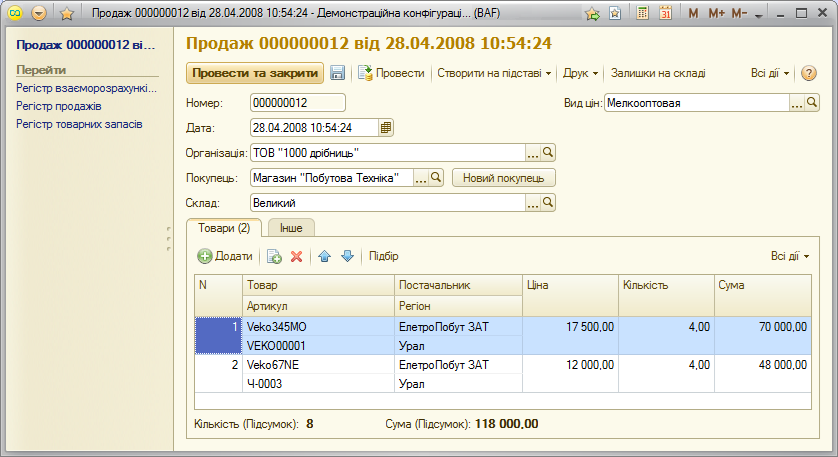The image size is (838, 457).
Task: Click the 70 000,00 sum cell
Action: tap(763, 327)
